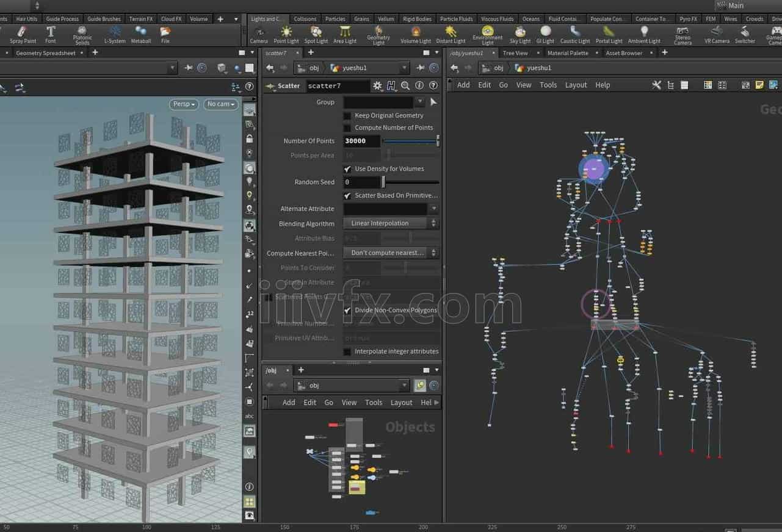Click the Group selection arrow icon
The width and height of the screenshot is (782, 532).
pos(433,102)
